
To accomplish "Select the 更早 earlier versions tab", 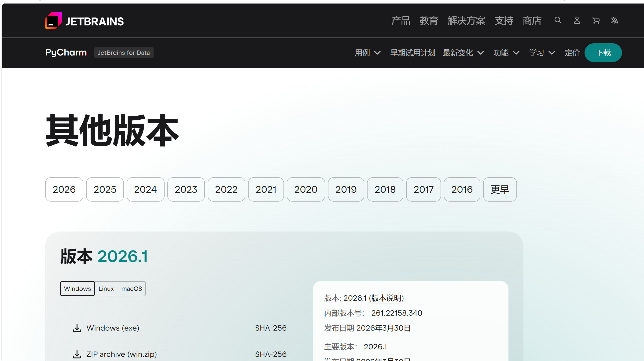I will tap(500, 189).
